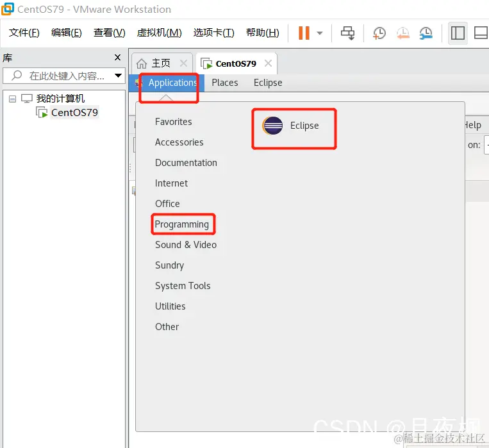This screenshot has width=489, height=448.
Task: Select the Accessories category
Action: [179, 142]
